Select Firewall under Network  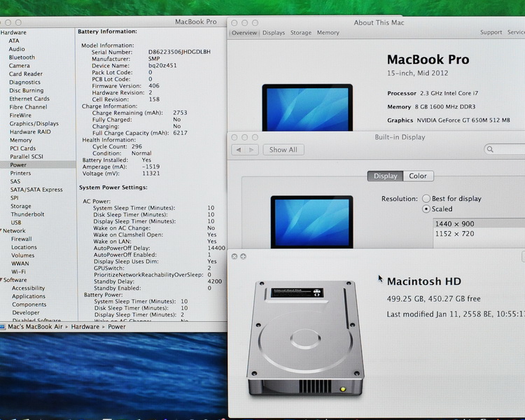[x=22, y=239]
